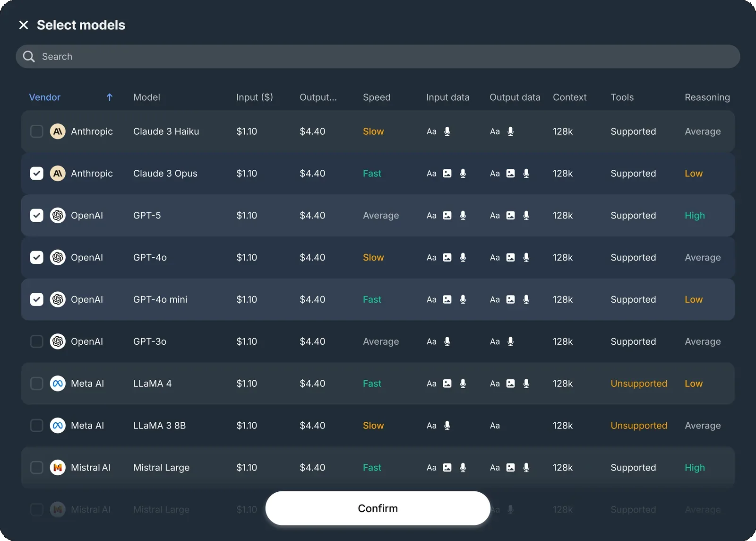The width and height of the screenshot is (756, 541).
Task: Click input microphone icon for GPT-5
Action: (x=463, y=216)
